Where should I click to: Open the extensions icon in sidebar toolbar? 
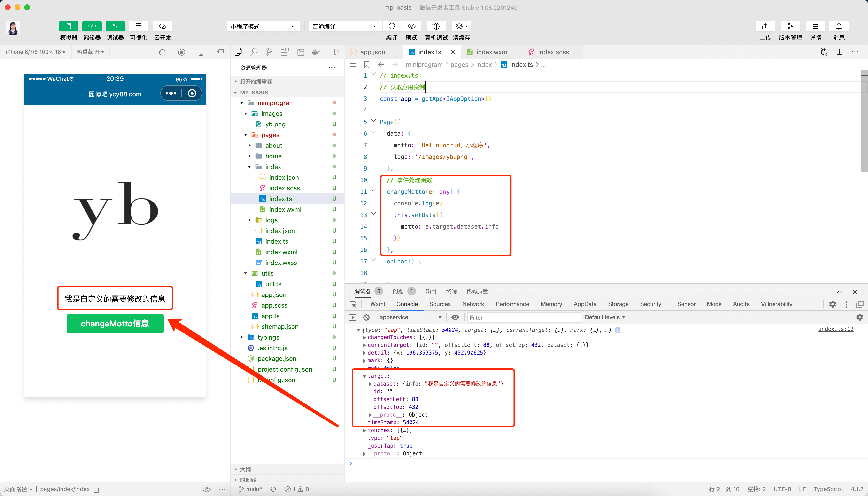click(285, 52)
